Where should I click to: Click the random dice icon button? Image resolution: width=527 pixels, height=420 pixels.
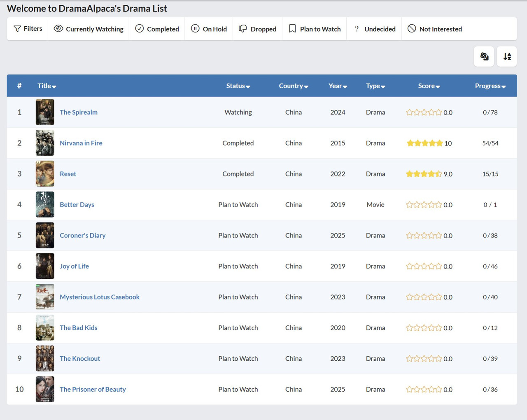[484, 56]
